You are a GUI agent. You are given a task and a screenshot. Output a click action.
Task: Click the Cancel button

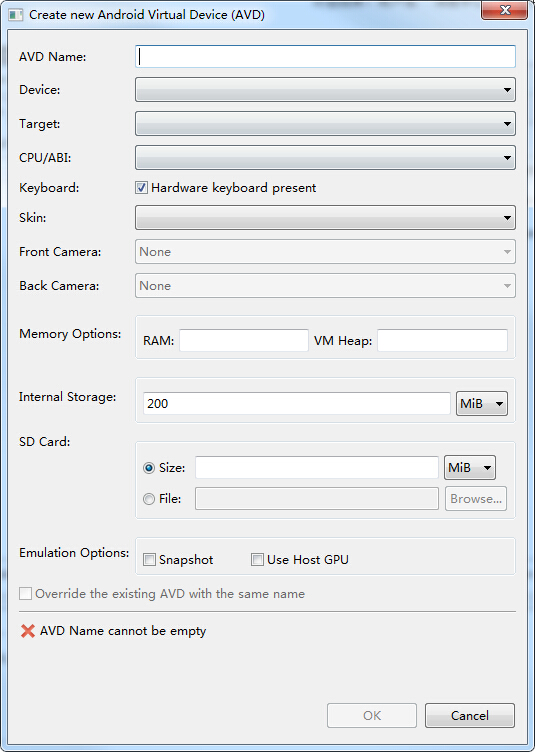(470, 716)
